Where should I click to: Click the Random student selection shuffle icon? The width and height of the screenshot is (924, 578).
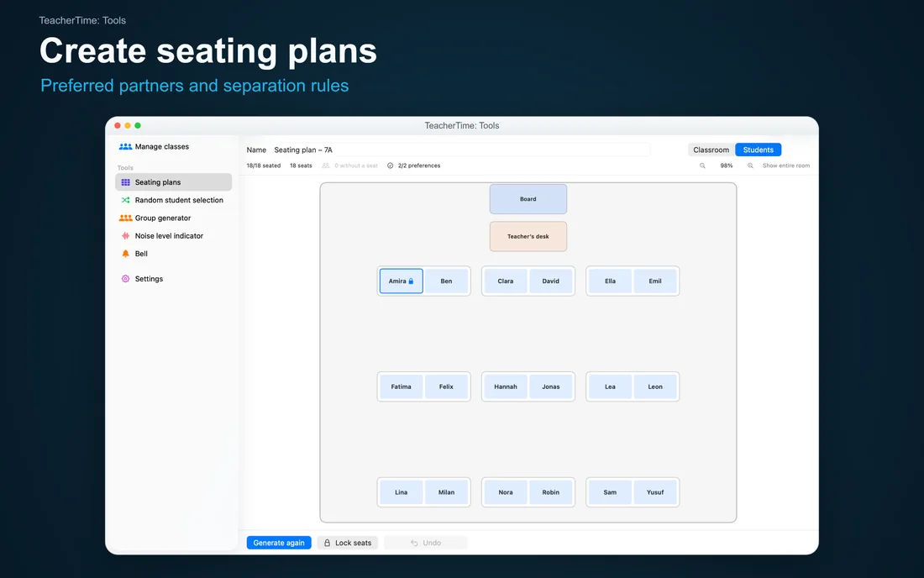coord(125,200)
